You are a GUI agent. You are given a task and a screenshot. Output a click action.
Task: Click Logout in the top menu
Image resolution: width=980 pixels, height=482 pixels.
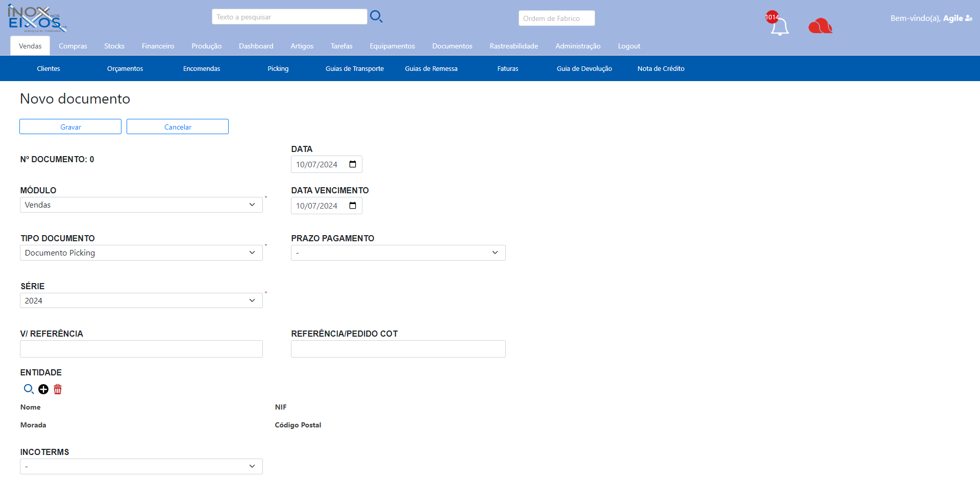click(629, 46)
